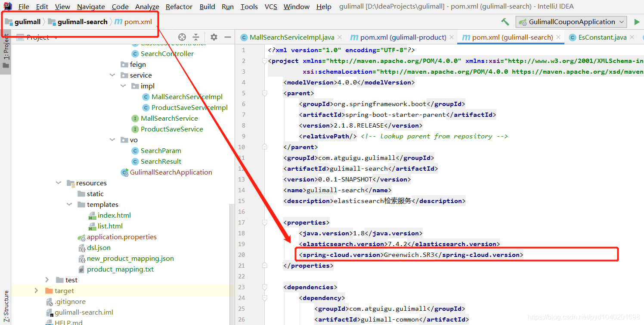
Task: Open the Window menu
Action: [297, 6]
